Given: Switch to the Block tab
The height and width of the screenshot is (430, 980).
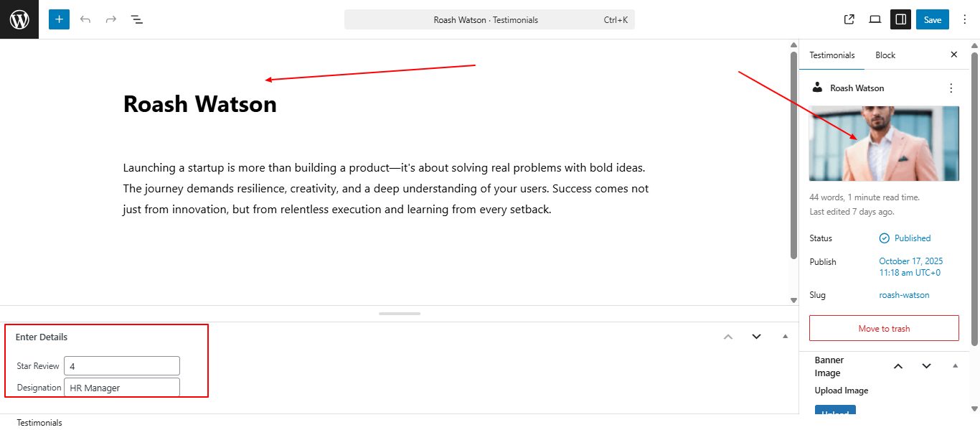Looking at the screenshot, I should pos(885,55).
